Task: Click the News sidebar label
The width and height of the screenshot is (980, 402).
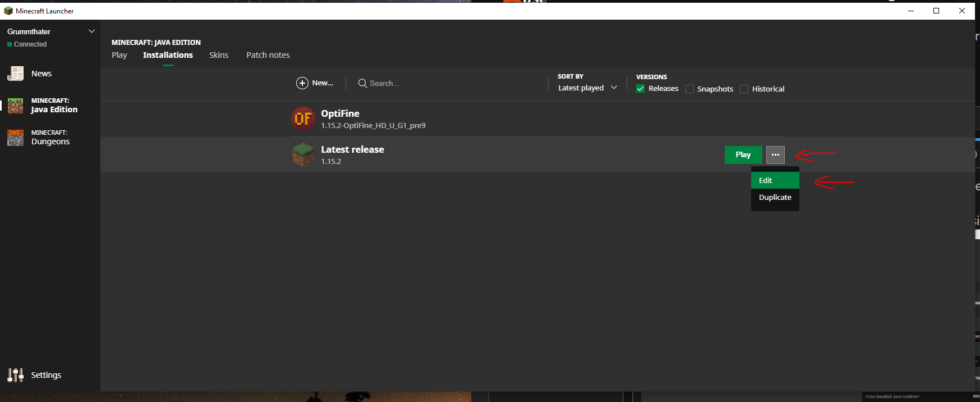Action: (42, 74)
